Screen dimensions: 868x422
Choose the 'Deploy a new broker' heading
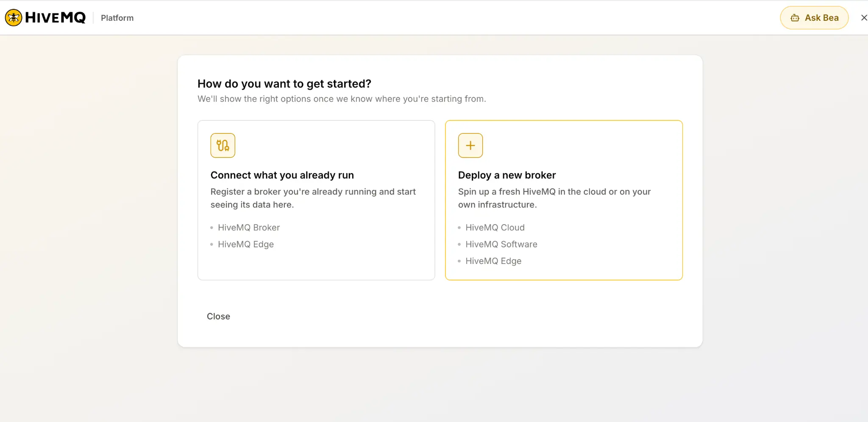[507, 175]
